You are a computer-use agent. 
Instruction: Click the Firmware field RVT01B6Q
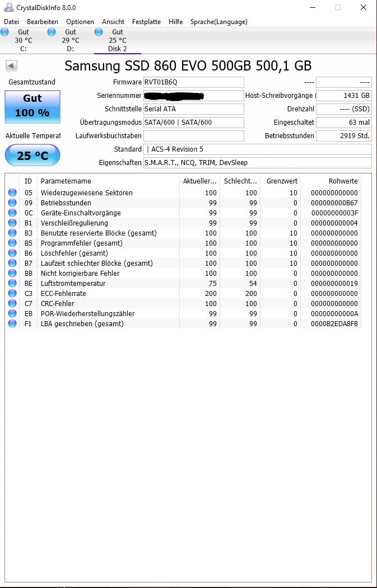194,82
